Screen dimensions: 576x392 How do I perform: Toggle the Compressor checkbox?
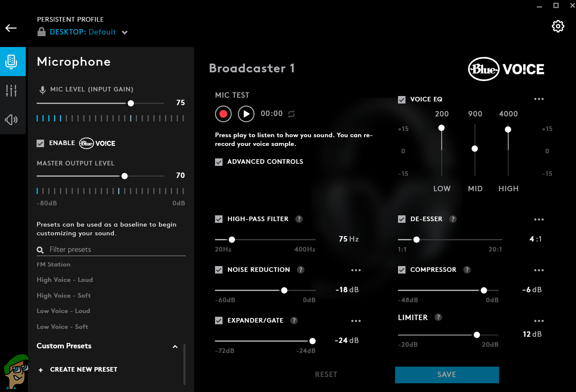pyautogui.click(x=402, y=270)
